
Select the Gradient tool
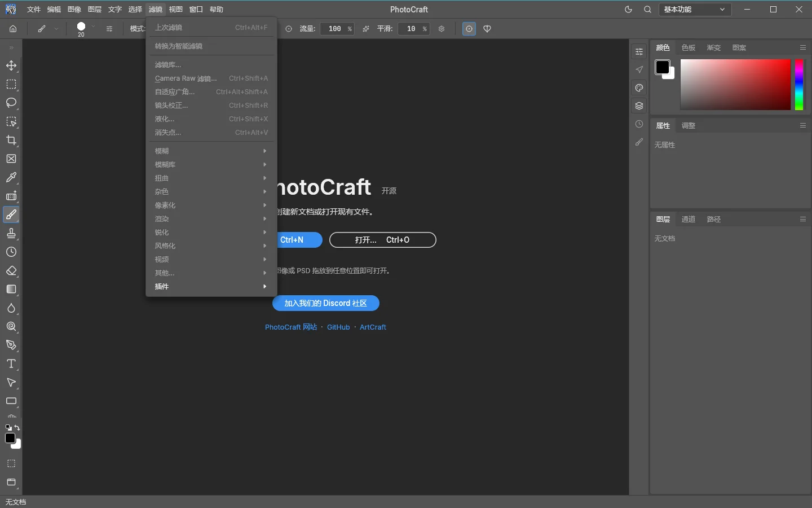11,289
